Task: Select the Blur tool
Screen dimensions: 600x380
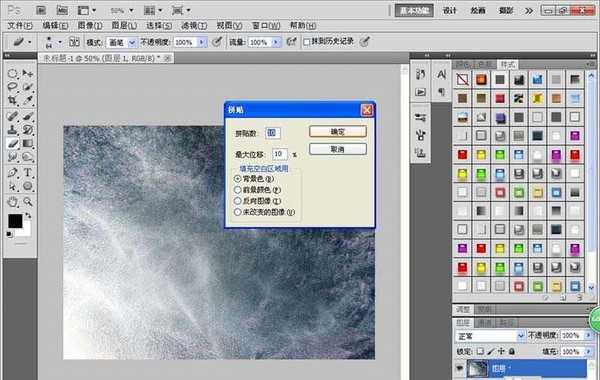Action: point(13,157)
